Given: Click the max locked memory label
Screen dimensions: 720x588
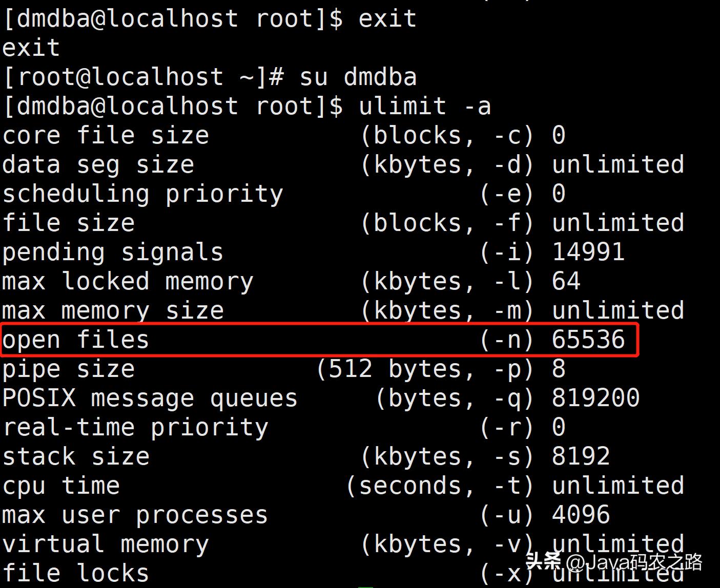Looking at the screenshot, I should (x=128, y=281).
